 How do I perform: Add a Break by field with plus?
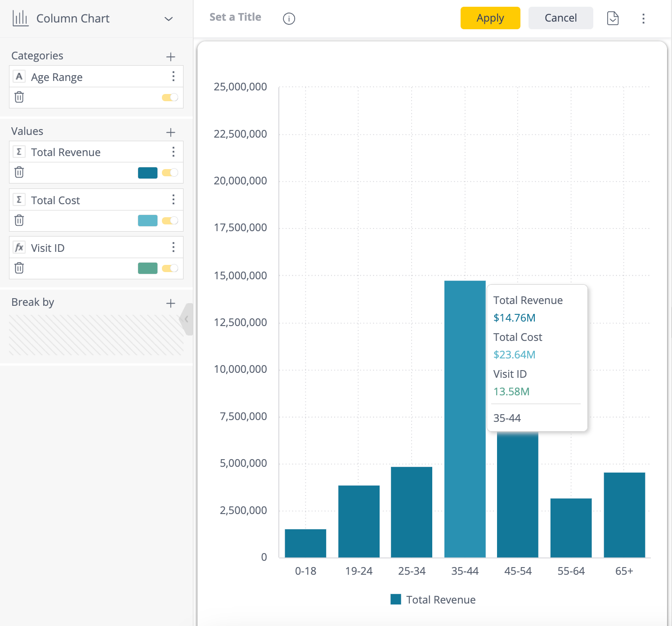pos(170,303)
